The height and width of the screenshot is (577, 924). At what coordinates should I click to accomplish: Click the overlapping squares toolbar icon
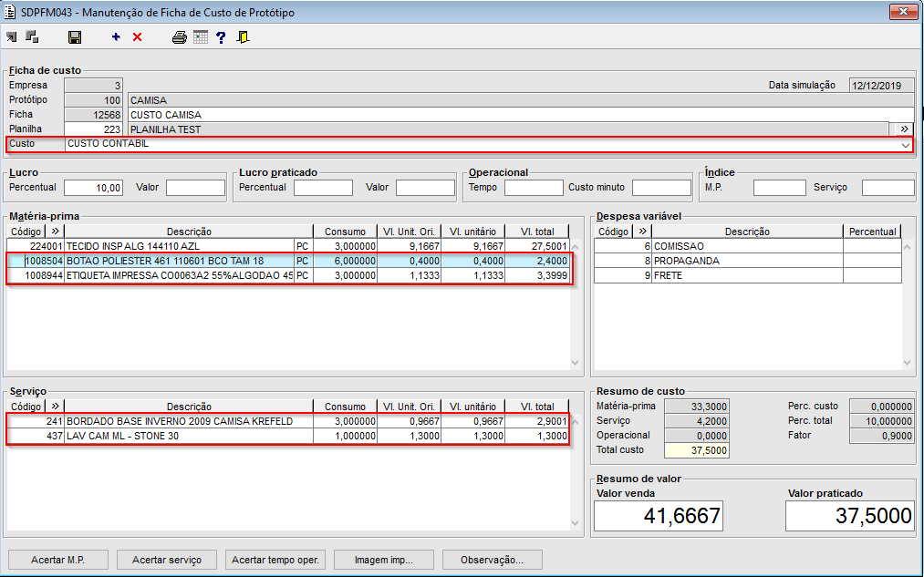click(33, 37)
